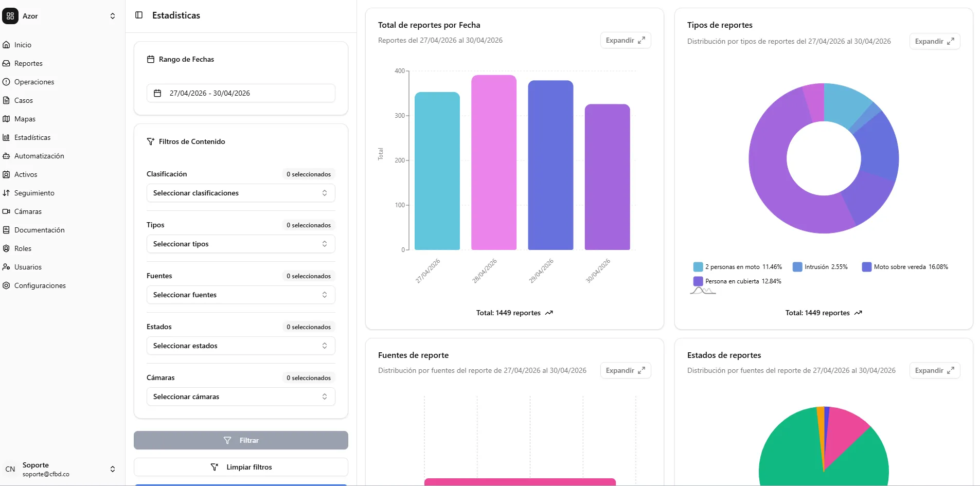Click the Automatización robot icon
This screenshot has height=486, width=980.
pyautogui.click(x=6, y=156)
